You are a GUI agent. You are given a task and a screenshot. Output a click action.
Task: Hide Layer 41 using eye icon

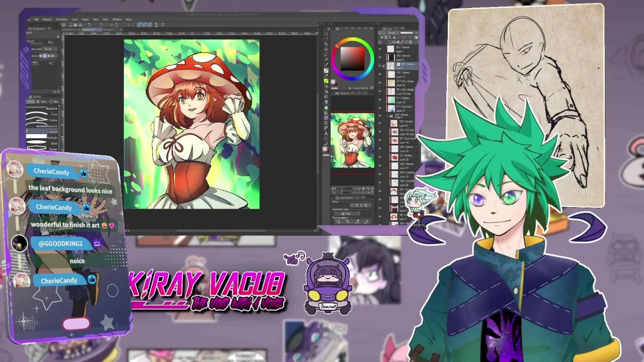pyautogui.click(x=379, y=74)
